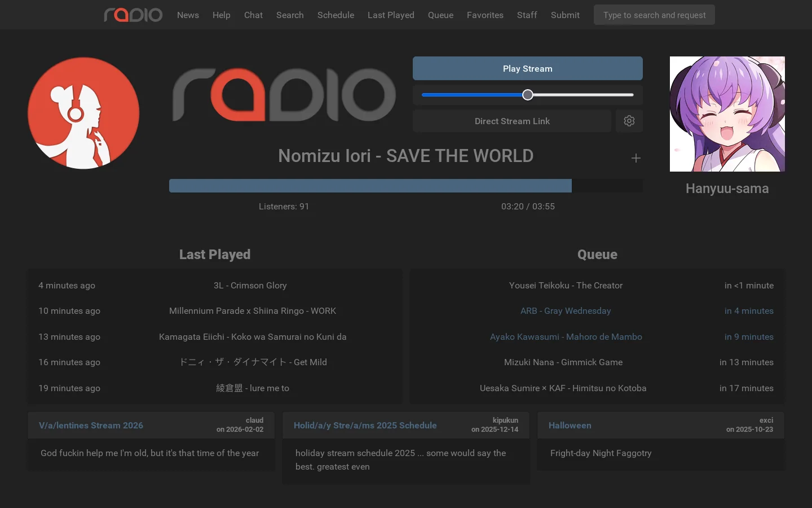Click the red headphone girl logo
Image resolution: width=812 pixels, height=508 pixels.
point(83,113)
